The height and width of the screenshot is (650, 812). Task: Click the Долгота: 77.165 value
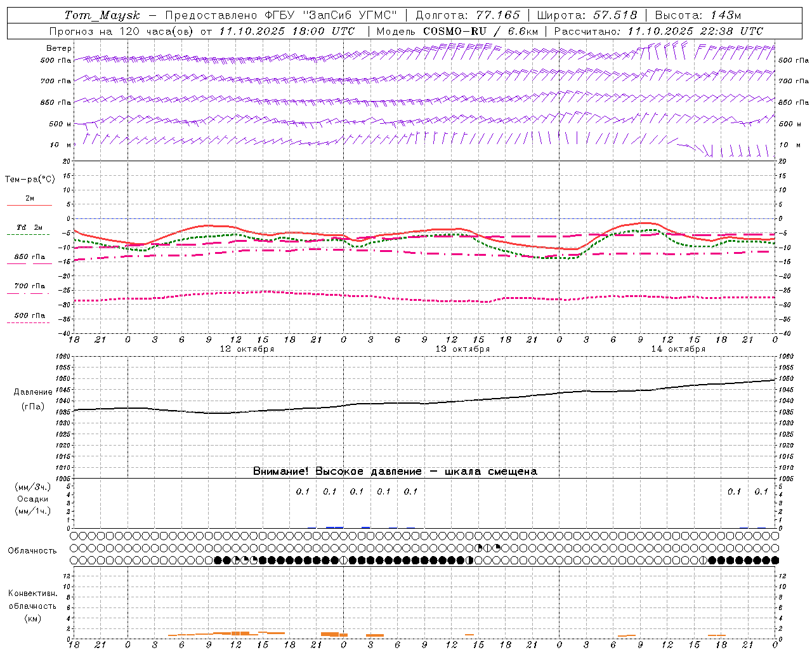pos(468,15)
